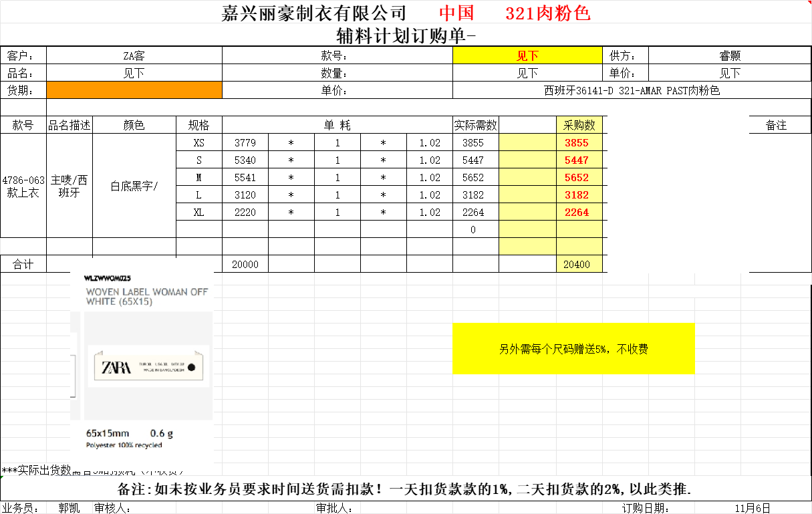Click the quantity cell 5340
The image size is (812, 514).
coord(245,160)
